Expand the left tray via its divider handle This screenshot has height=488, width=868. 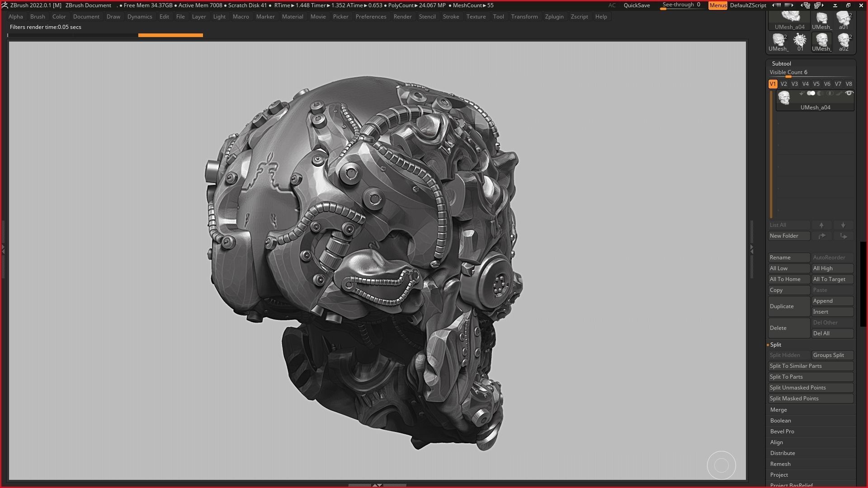point(3,249)
